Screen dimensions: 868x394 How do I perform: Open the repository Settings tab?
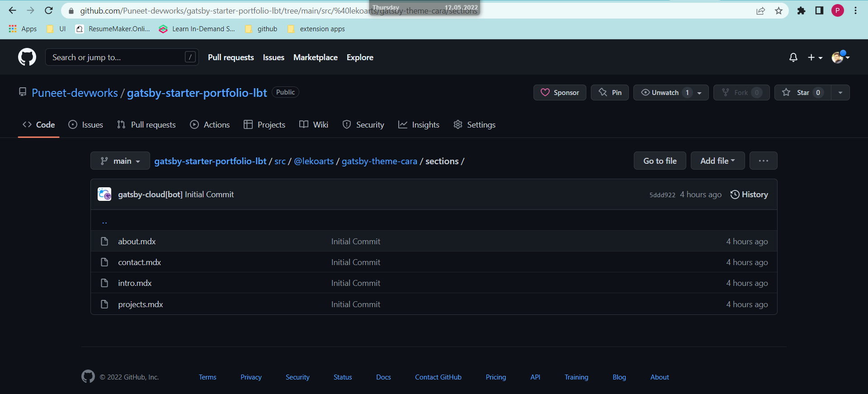pos(474,125)
